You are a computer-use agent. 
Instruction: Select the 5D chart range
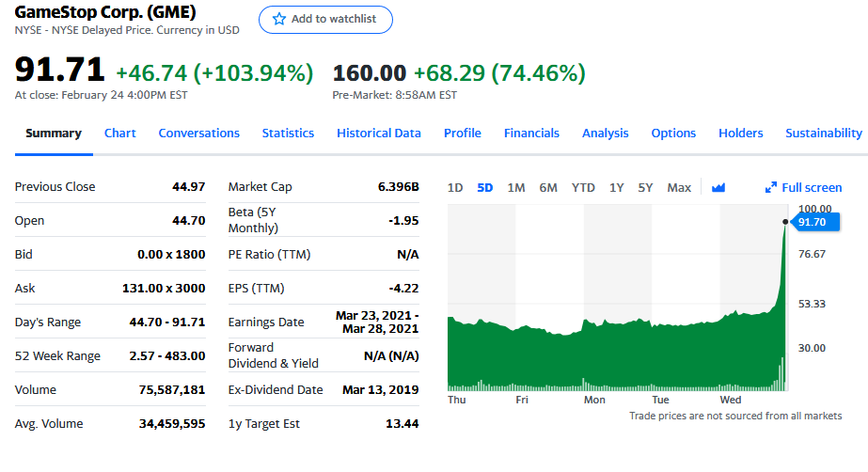click(485, 187)
